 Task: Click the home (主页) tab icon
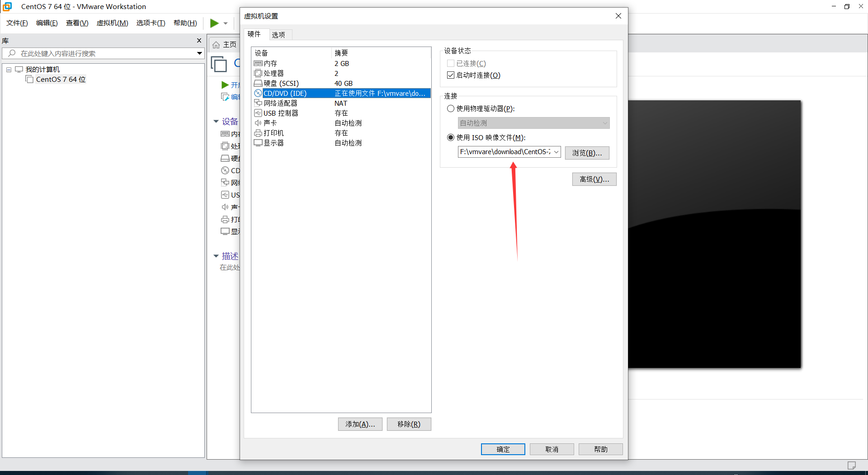216,44
